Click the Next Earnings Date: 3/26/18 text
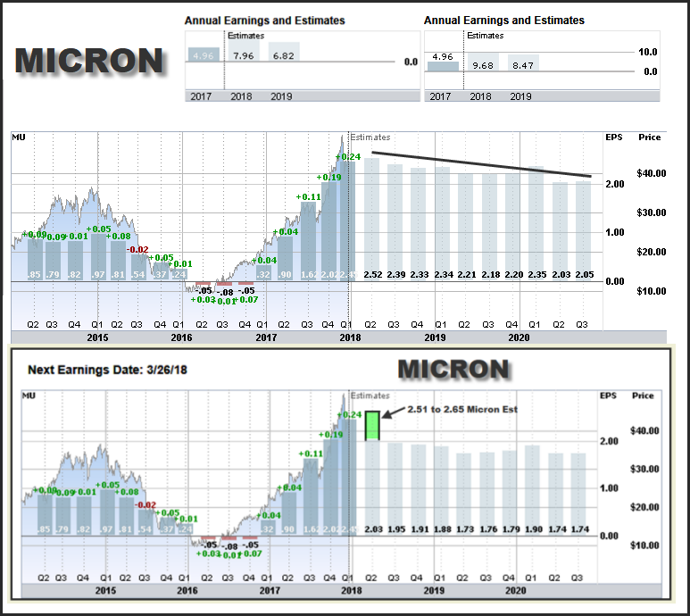Screen dimensions: 690x616 coord(107,370)
